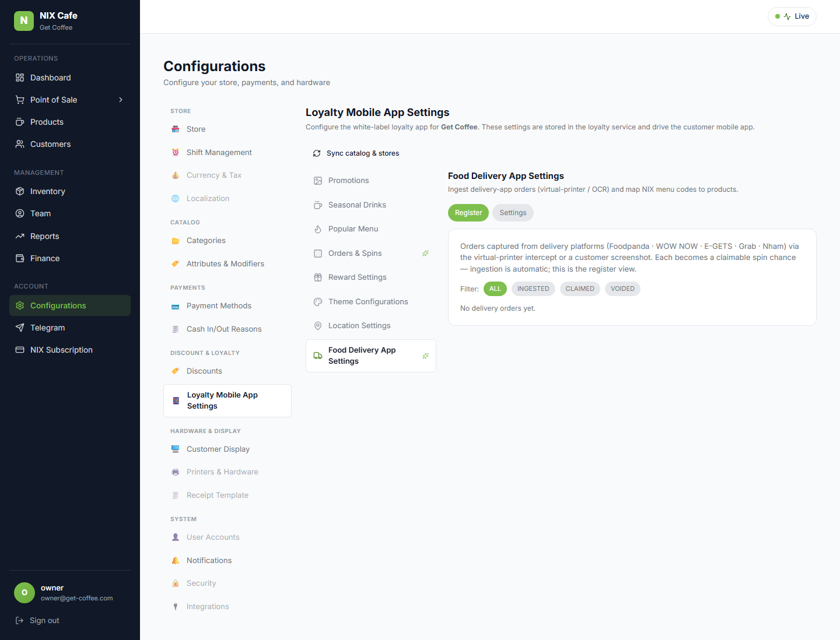Open Theme Configurations section
Viewport: 840px width, 640px height.
(x=371, y=302)
